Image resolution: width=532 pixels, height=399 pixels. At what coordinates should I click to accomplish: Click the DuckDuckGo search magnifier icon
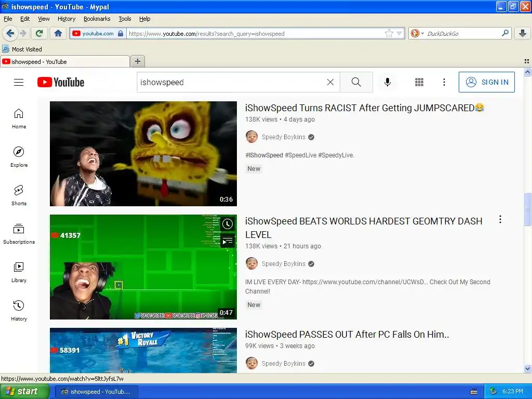tap(505, 33)
